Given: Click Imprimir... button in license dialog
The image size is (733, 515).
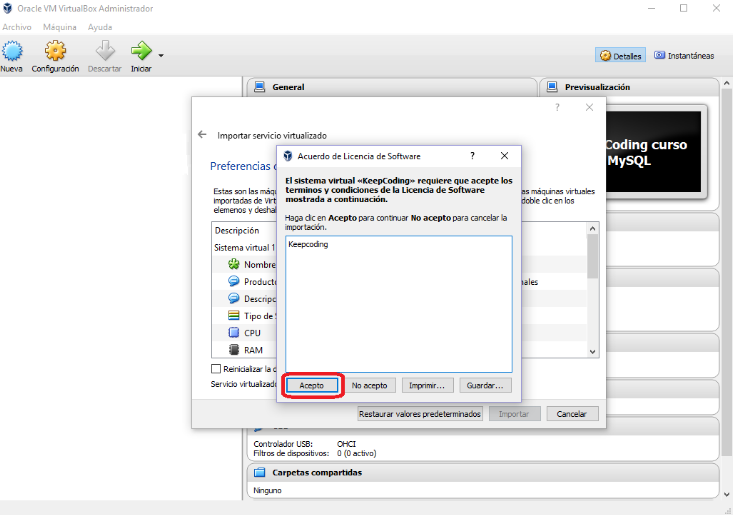Looking at the screenshot, I should click(427, 386).
